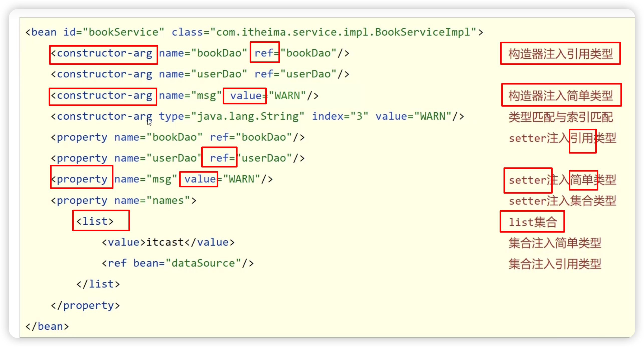Viewport: 644px width, 347px height.
Task: Click boxed value= attribute on constructor msg line
Action: tap(245, 96)
